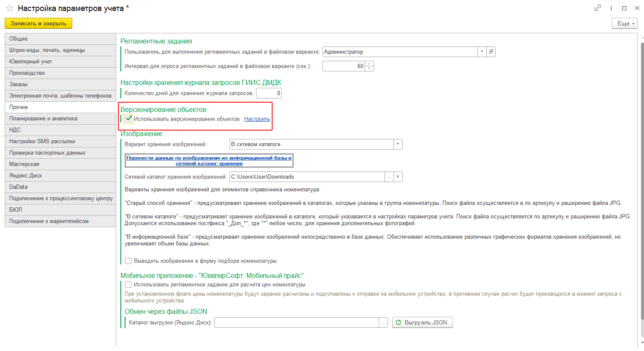Open the three-dot window options menu
This screenshot has height=351, width=644.
click(611, 8)
